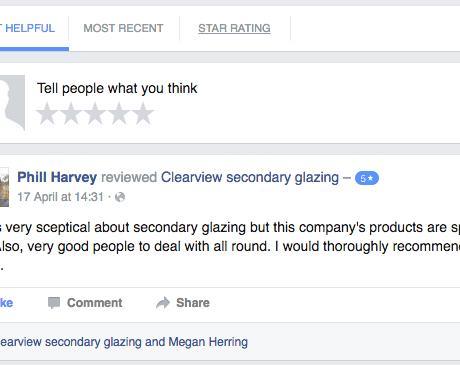The image size is (460, 365).
Task: Open Phill Harvey's profile link
Action: pyautogui.click(x=57, y=177)
